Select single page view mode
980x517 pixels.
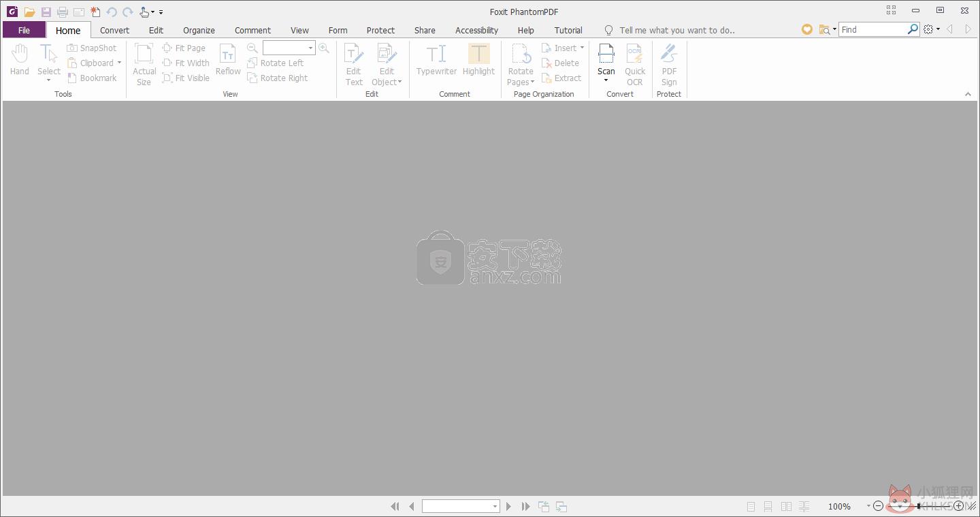[x=751, y=506]
